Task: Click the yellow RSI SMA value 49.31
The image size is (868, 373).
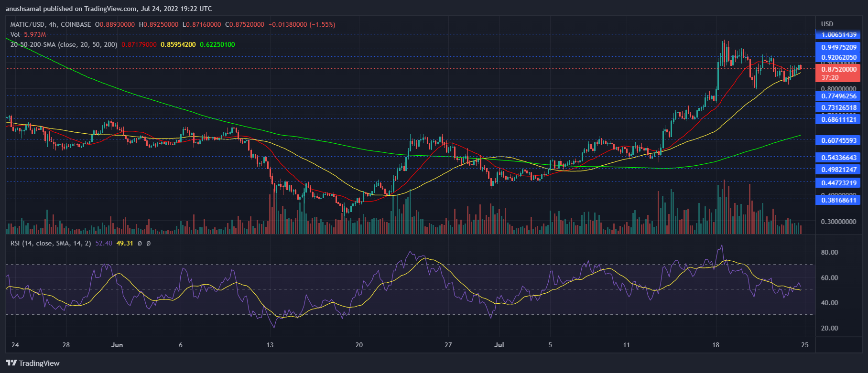Action: 124,243
